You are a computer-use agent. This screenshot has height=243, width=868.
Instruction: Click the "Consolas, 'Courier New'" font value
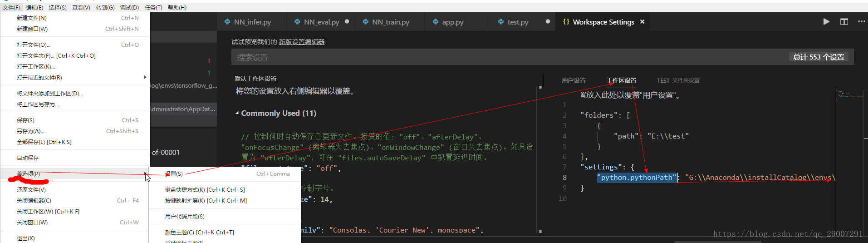[405, 230]
